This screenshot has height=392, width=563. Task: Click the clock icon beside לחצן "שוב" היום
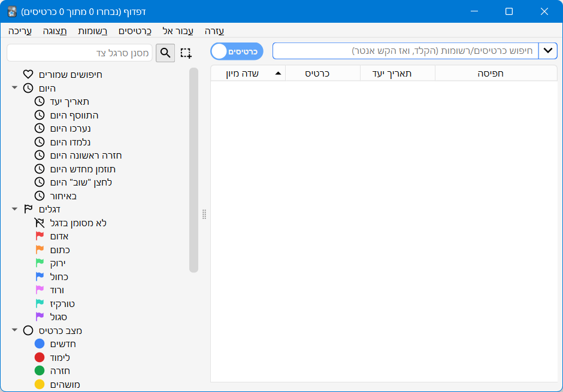point(40,182)
